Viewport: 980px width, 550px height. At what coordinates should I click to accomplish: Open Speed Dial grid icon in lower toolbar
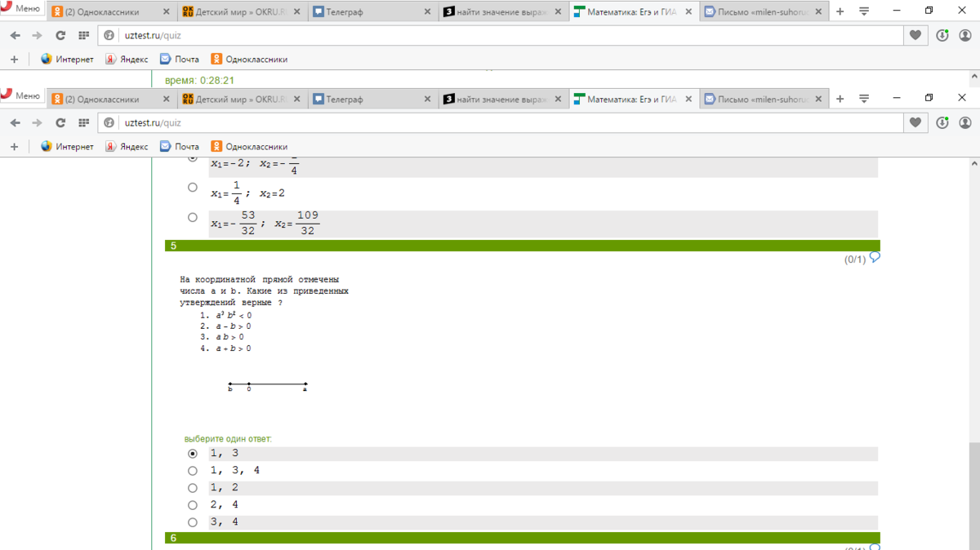83,123
